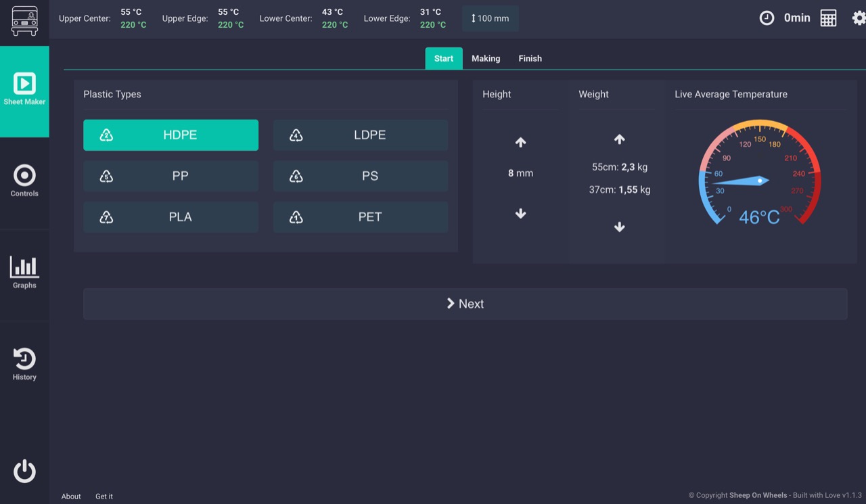Viewport: 866px width, 504px height.
Task: Open the Controls sidebar panel
Action: pyautogui.click(x=24, y=183)
